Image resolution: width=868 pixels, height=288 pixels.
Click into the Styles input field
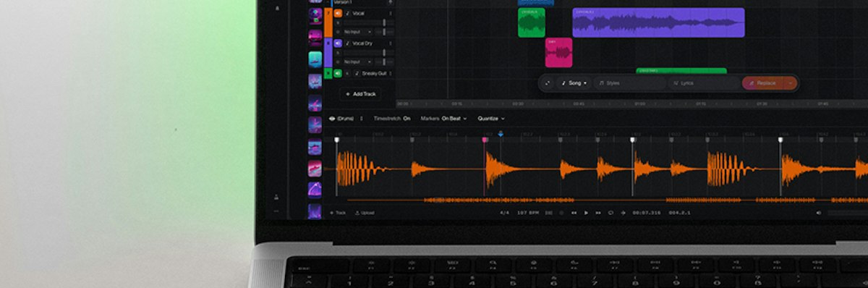coord(630,83)
